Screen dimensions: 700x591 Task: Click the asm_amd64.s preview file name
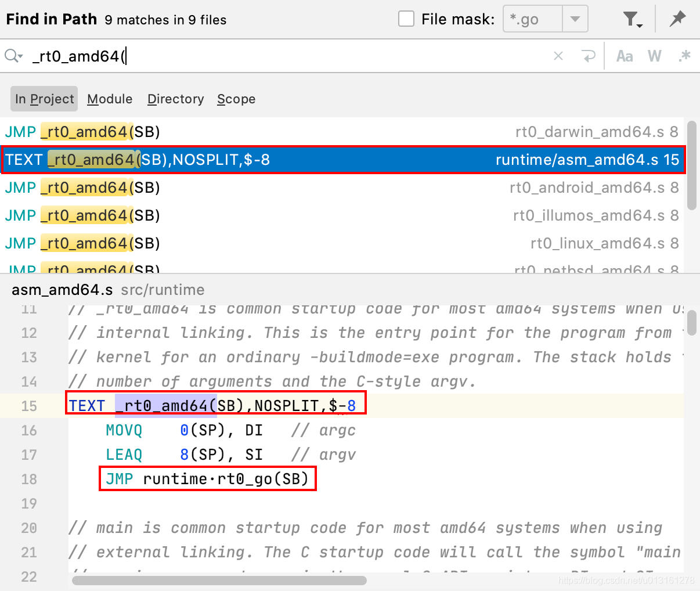[63, 290]
